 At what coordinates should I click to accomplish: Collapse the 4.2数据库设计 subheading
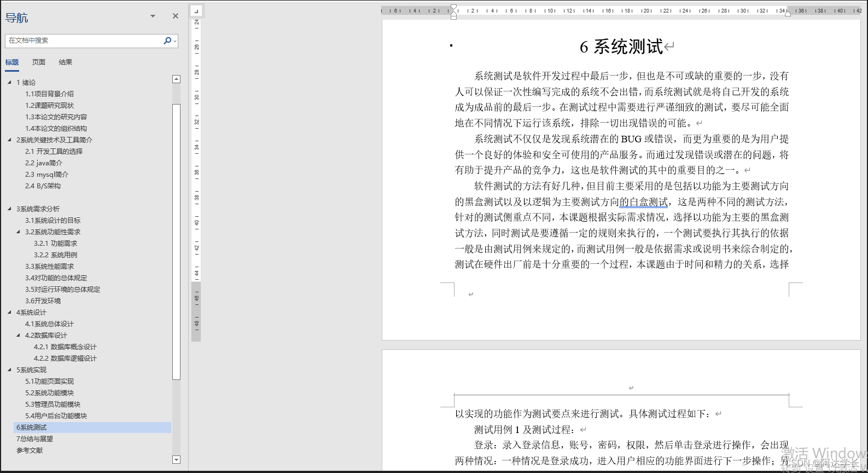(x=18, y=336)
